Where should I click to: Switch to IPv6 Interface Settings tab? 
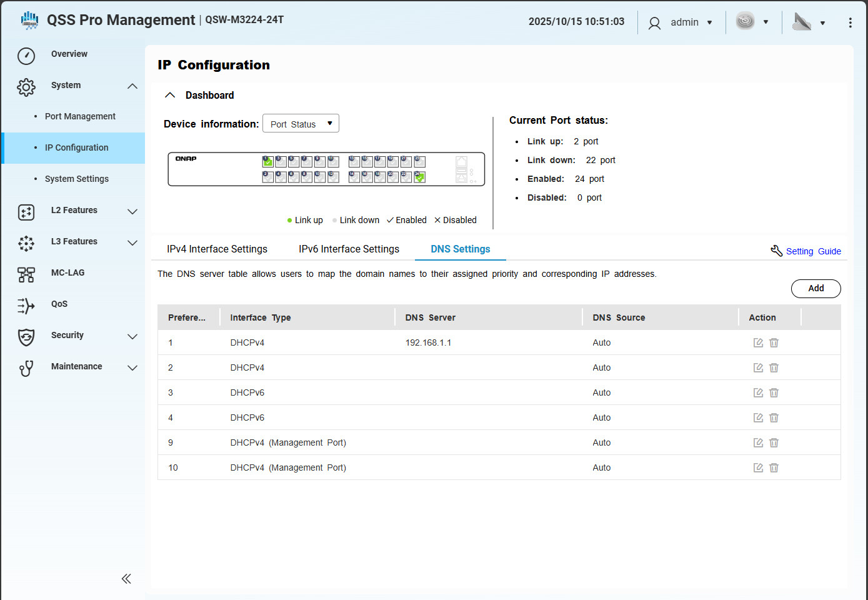[349, 249]
